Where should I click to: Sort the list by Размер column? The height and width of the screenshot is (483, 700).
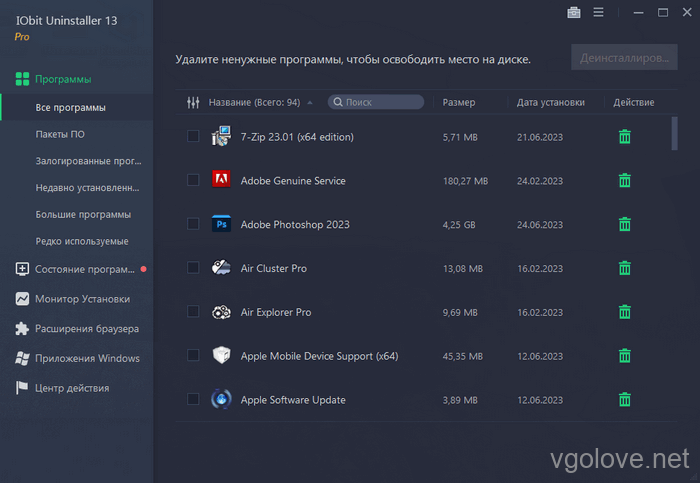(458, 102)
